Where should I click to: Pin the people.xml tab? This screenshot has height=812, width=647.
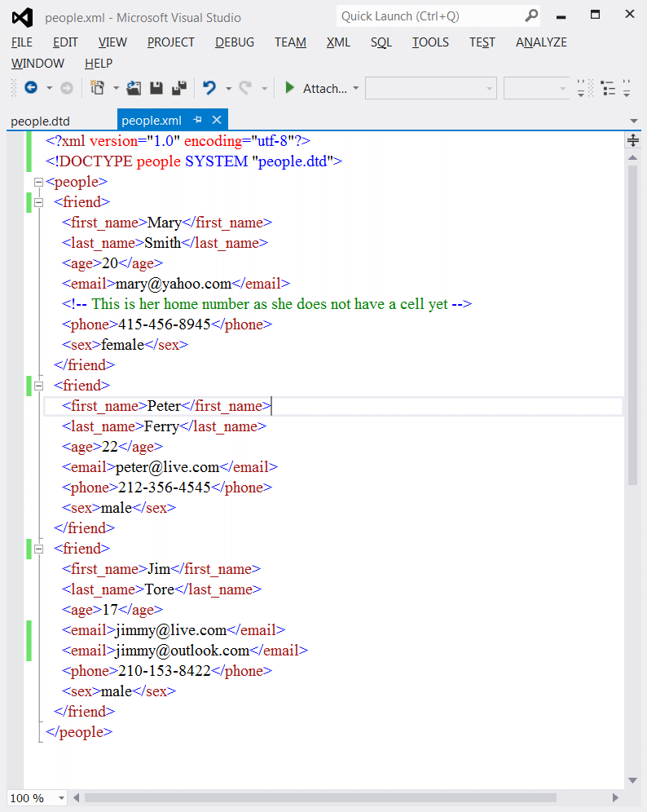197,120
